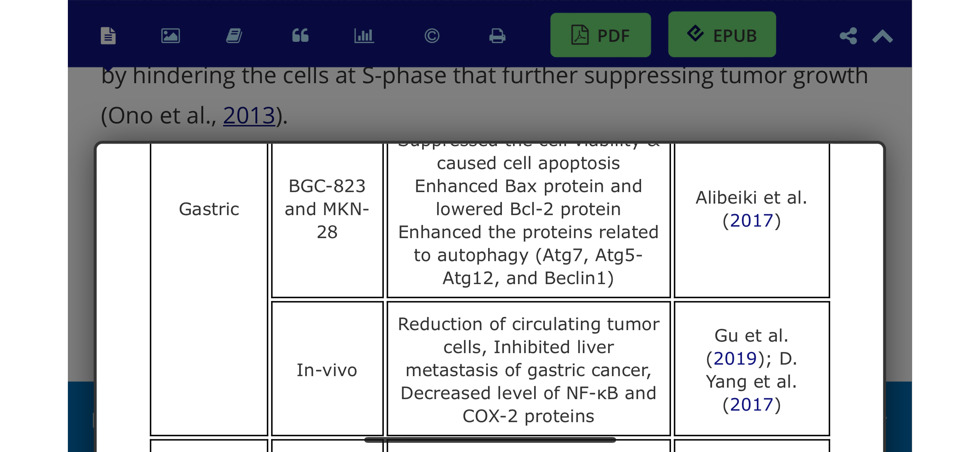
Task: Click the COX-2 proteins description cell
Action: pyautogui.click(x=528, y=368)
